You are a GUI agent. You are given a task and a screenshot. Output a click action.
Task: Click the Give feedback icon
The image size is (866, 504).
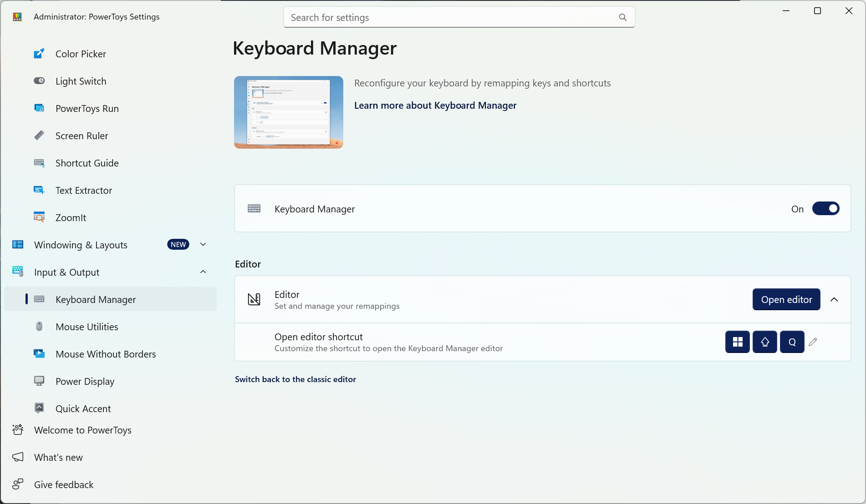pyautogui.click(x=18, y=484)
